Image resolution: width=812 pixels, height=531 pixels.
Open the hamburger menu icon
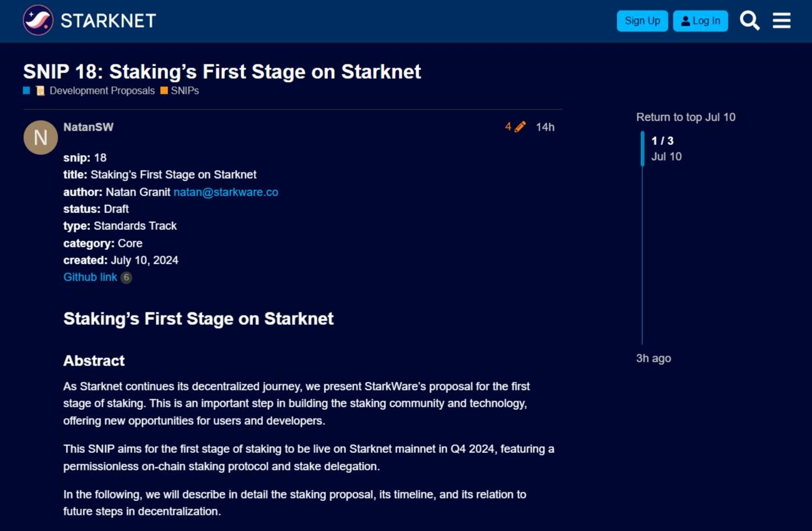pos(781,21)
